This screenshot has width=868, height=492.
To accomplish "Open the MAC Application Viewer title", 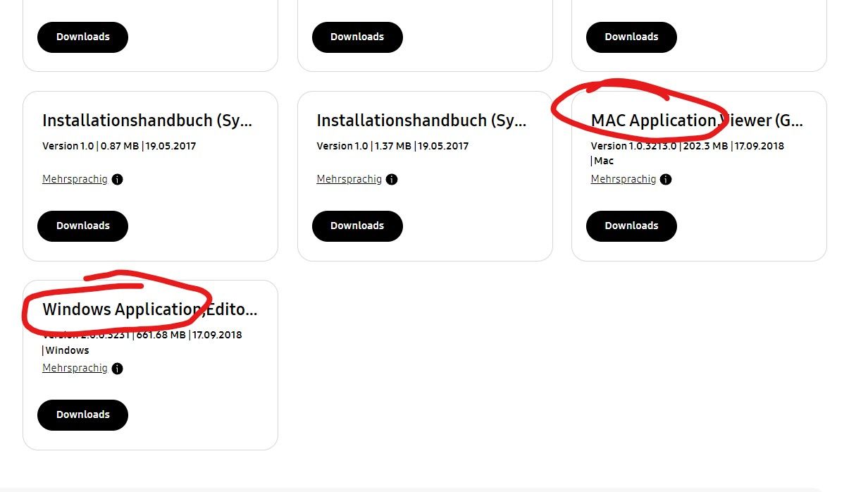I will [x=696, y=121].
